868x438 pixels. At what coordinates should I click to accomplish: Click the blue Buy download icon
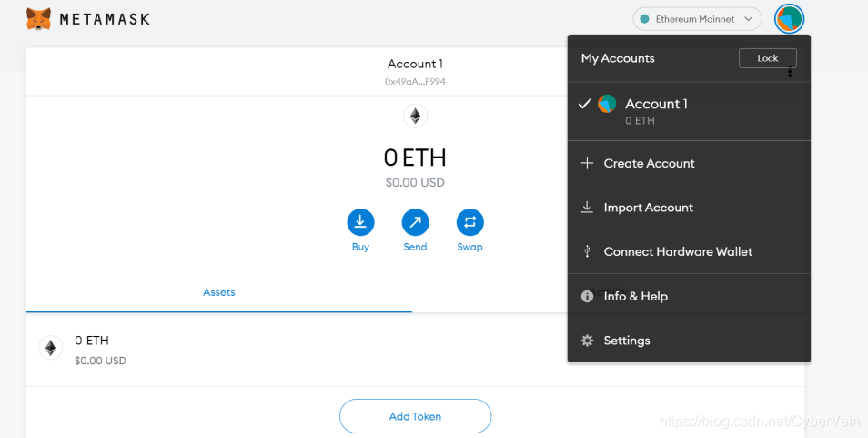pyautogui.click(x=360, y=222)
